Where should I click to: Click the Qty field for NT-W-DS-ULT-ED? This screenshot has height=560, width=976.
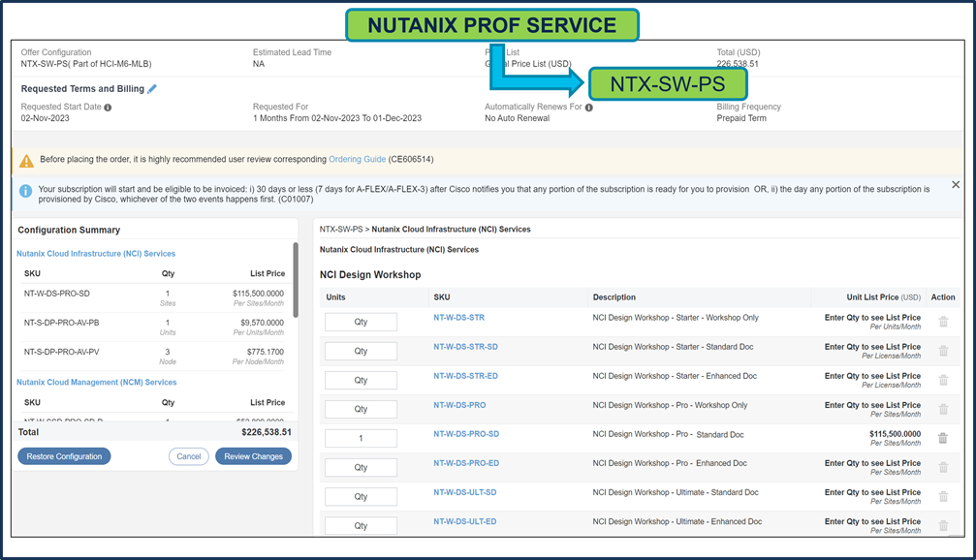tap(361, 526)
